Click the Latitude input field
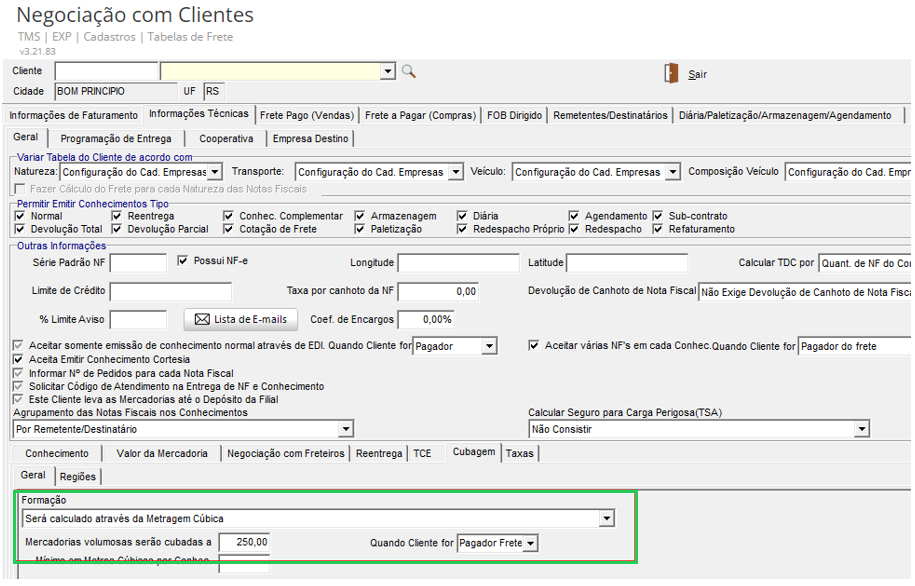 (627, 263)
